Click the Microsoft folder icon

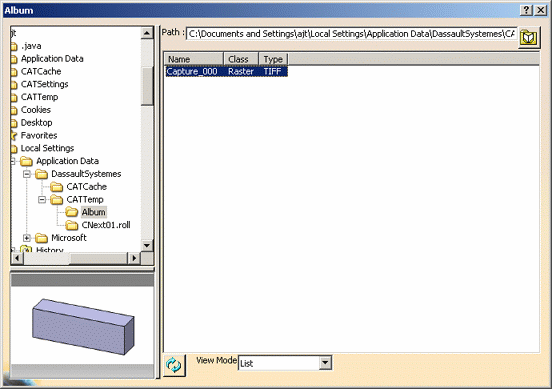click(42, 238)
